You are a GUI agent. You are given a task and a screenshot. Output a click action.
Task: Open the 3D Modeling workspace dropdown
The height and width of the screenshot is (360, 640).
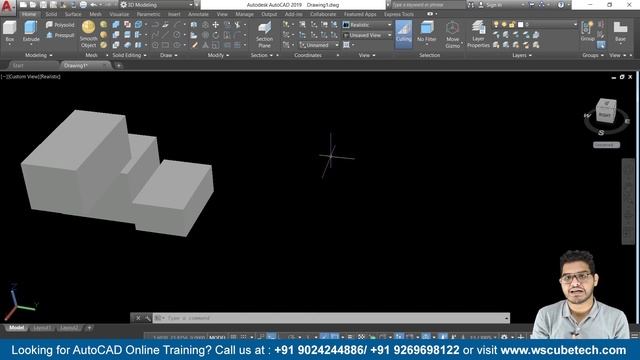point(156,5)
